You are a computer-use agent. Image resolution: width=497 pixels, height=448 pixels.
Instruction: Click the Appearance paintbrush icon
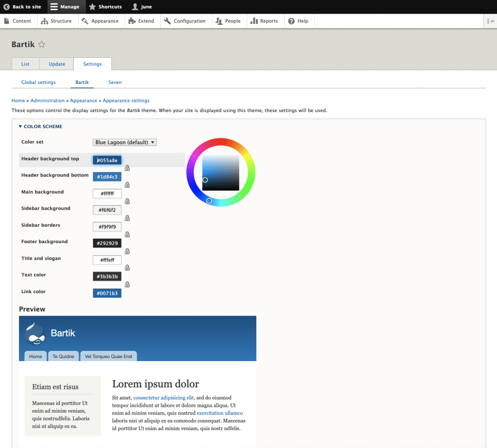click(x=85, y=21)
